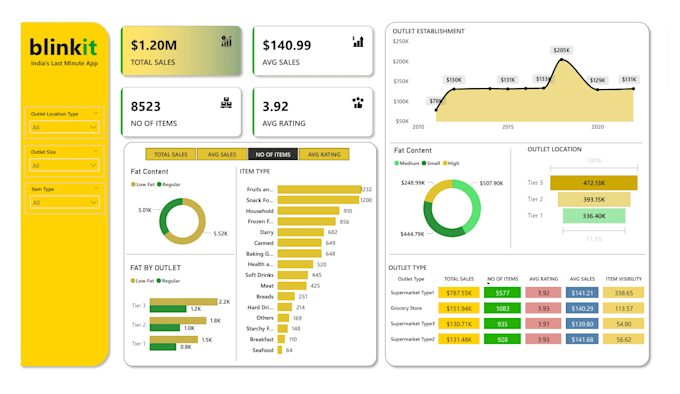Click the Avg Rating stars icon
Screen dimensions: 680x394
click(358, 103)
